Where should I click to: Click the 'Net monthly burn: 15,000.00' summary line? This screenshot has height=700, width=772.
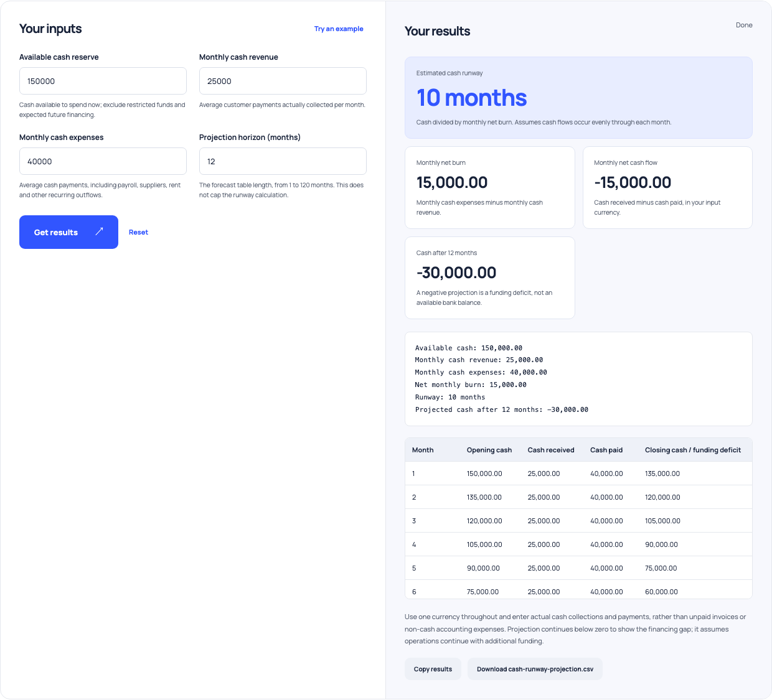coord(471,385)
